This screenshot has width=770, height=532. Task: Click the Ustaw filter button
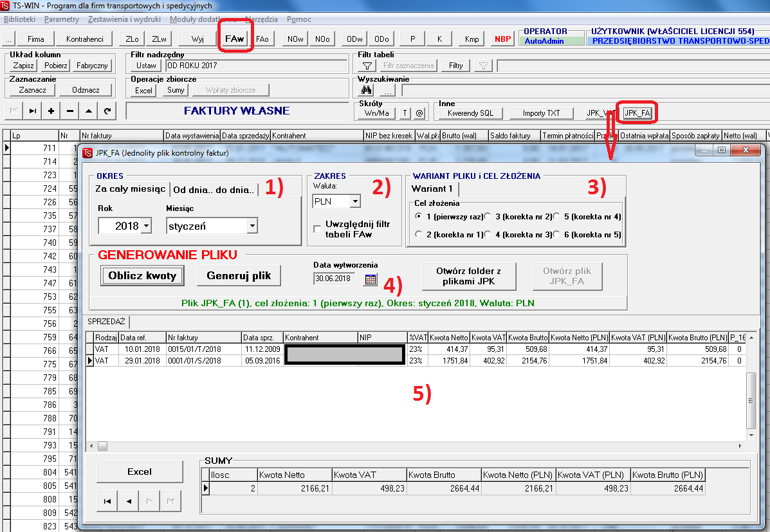146,66
